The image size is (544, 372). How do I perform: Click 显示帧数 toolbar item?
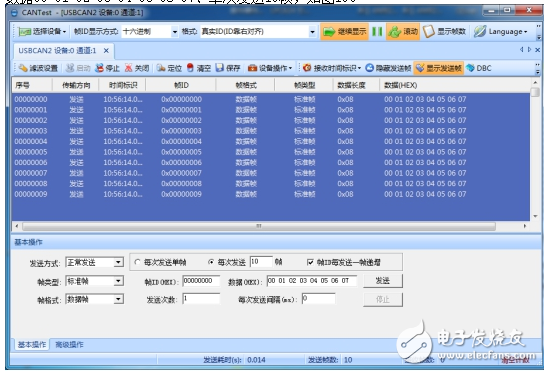point(444,32)
